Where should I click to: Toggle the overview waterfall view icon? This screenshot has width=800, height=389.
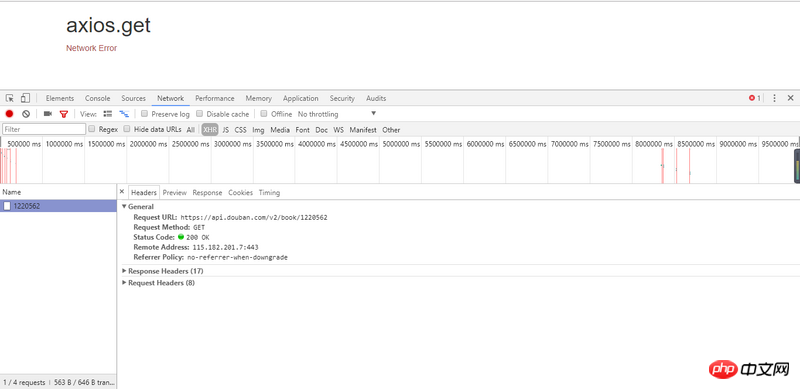click(x=124, y=114)
